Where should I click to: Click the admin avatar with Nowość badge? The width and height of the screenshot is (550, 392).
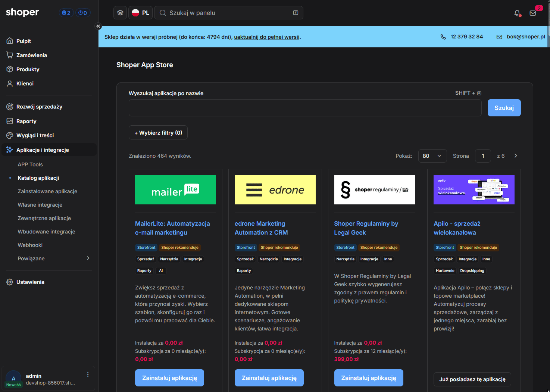(x=13, y=379)
